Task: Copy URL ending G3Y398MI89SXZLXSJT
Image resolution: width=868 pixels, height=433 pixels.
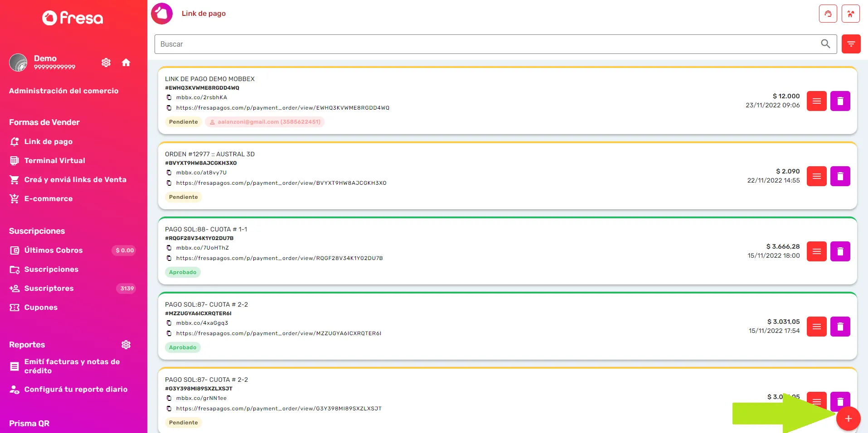Action: coord(169,409)
